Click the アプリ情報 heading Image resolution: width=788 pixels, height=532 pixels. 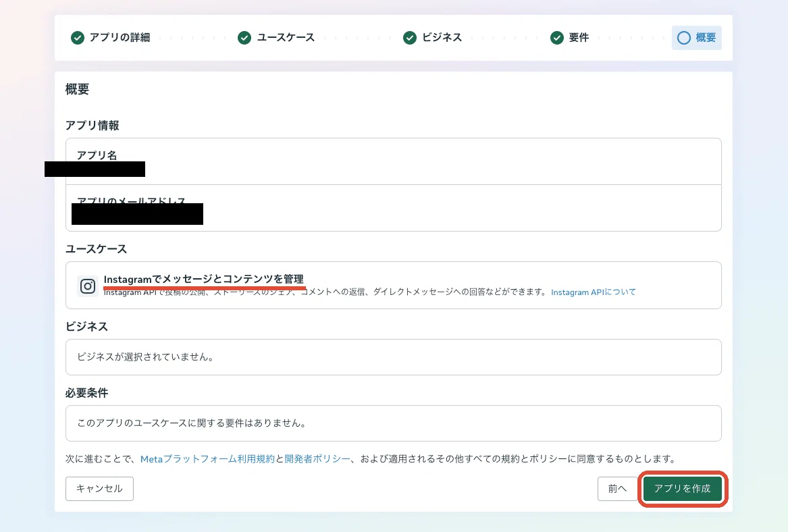[x=93, y=126]
